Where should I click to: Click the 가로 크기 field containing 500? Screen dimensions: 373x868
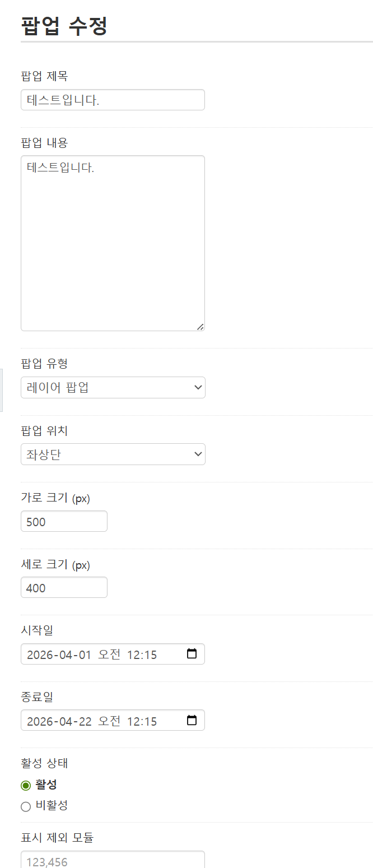tap(64, 522)
